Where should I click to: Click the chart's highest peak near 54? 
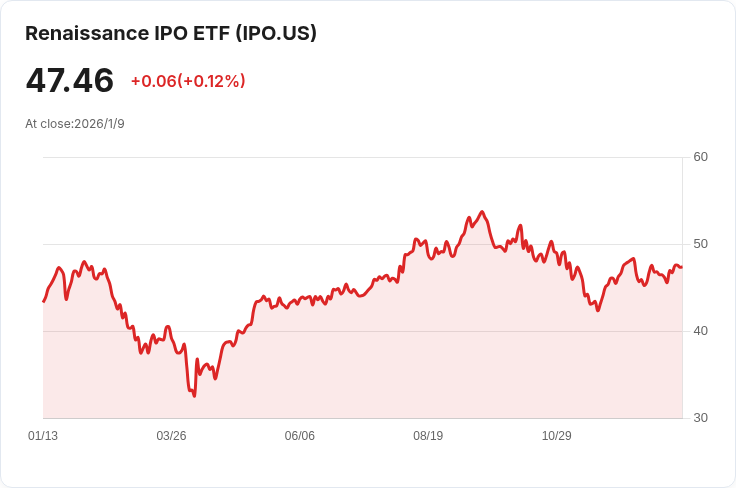(x=482, y=212)
